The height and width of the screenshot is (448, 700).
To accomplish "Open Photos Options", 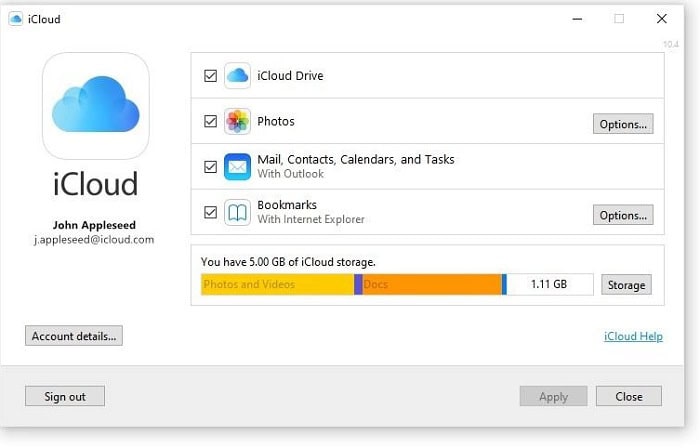I will [623, 124].
